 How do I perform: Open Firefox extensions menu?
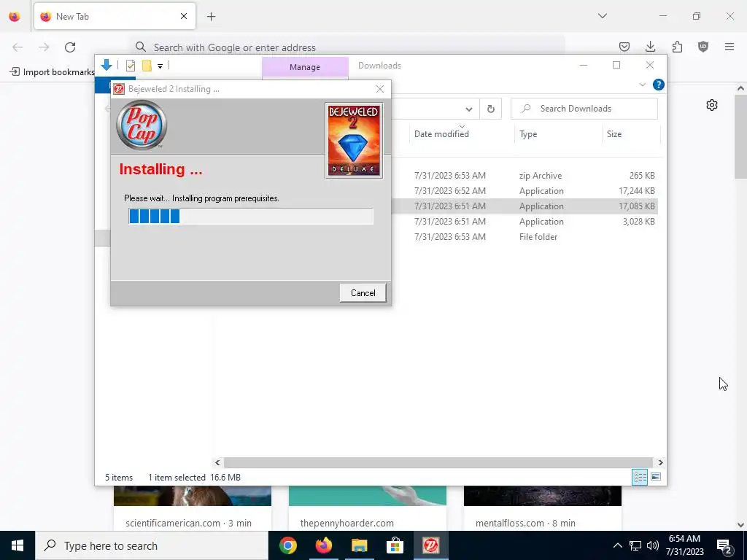click(x=677, y=47)
